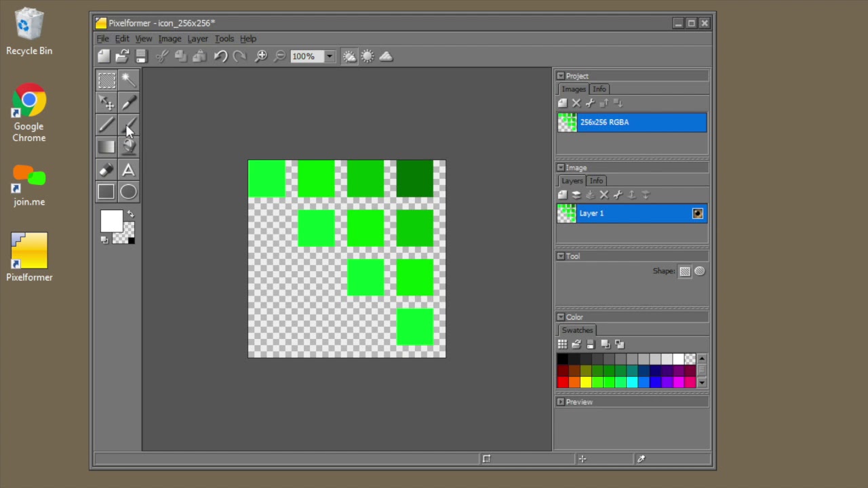Swap foreground and background colors
Viewport: 868px width, 488px height.
click(x=130, y=214)
